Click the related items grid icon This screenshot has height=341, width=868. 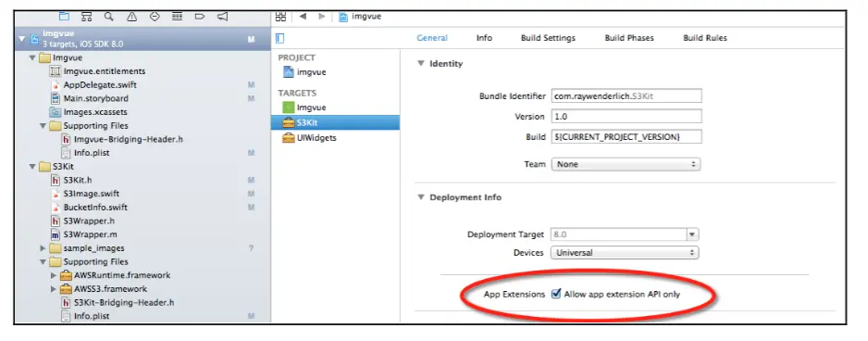pyautogui.click(x=280, y=16)
